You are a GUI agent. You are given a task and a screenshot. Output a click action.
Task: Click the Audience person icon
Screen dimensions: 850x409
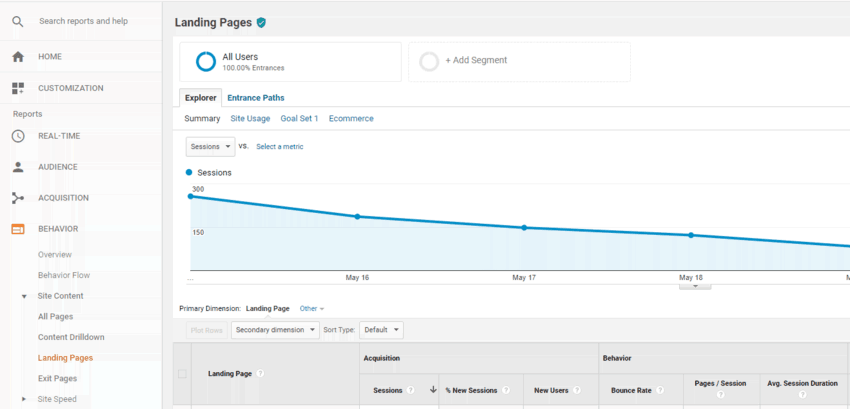click(x=17, y=167)
